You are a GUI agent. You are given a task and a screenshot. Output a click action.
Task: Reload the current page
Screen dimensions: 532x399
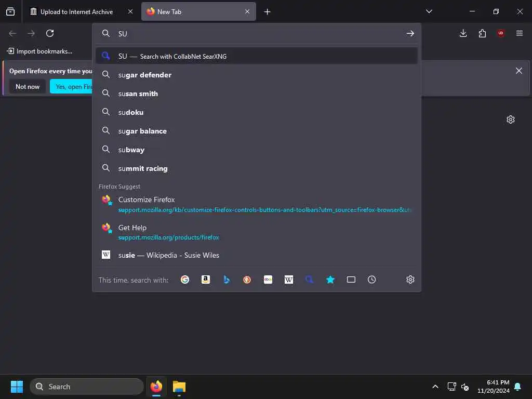(x=50, y=33)
